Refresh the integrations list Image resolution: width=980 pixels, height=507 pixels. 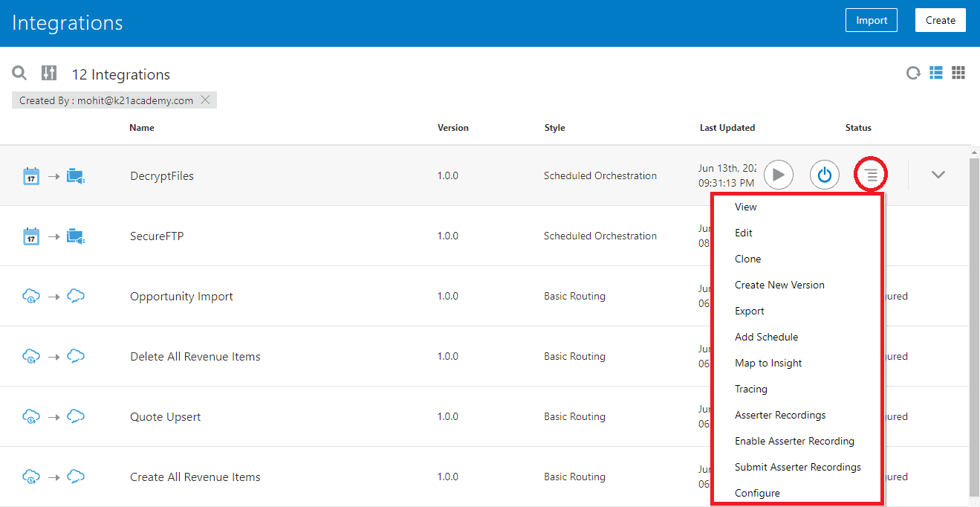coord(913,73)
